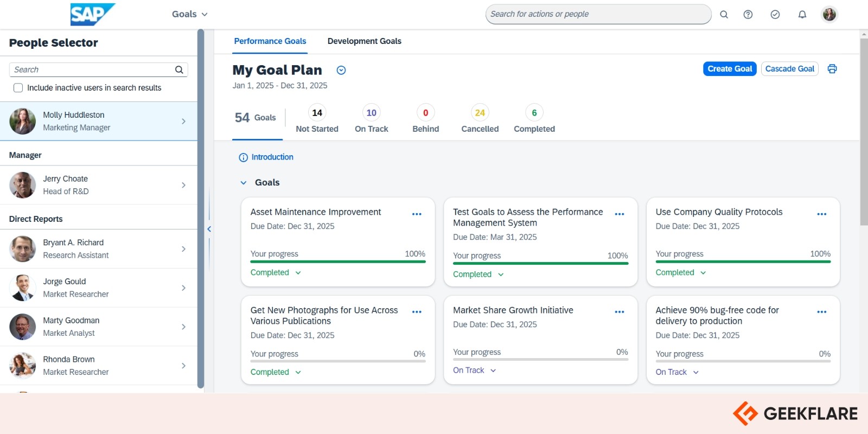Open Bryant A. Richard's row arrow

tap(183, 249)
